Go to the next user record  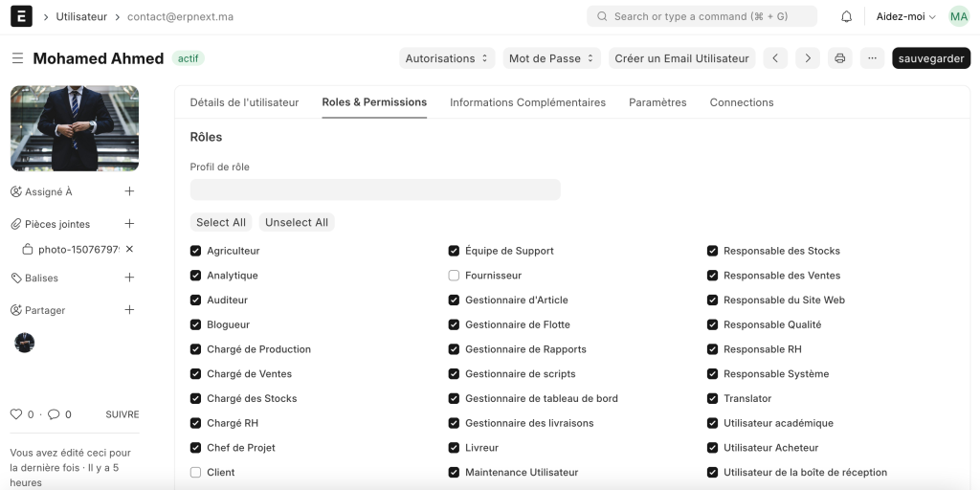tap(808, 58)
